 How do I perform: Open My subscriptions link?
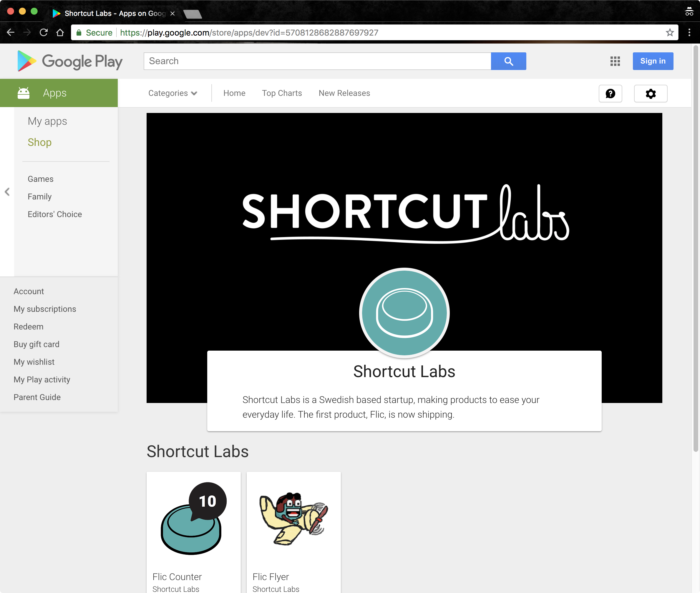tap(45, 309)
